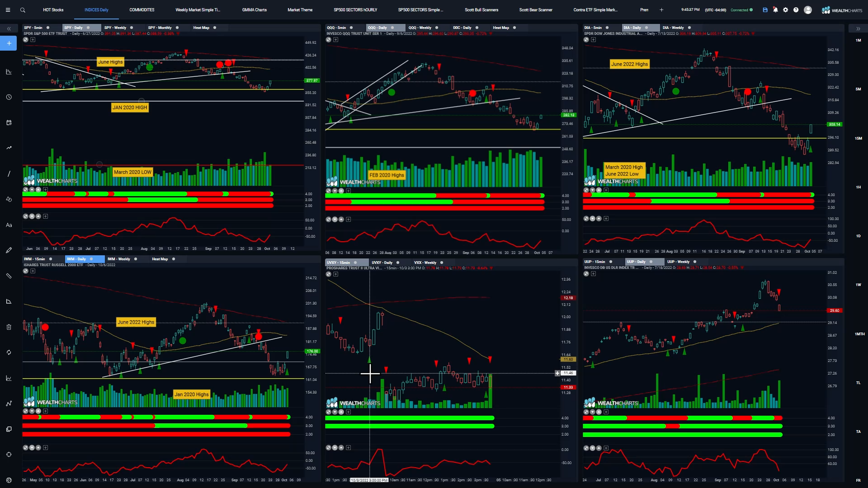The image size is (868, 488).
Task: Open the calendar icon in left sidebar
Action: (x=9, y=122)
